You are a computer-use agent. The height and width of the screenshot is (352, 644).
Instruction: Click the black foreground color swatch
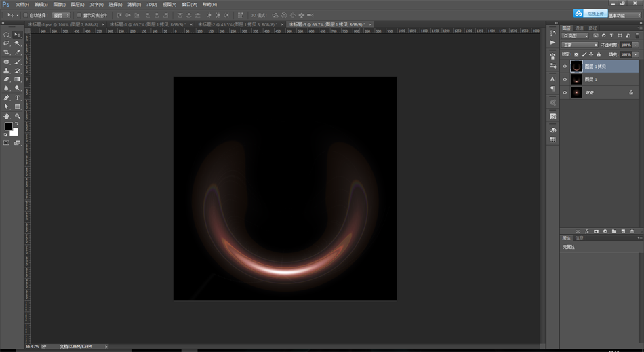pyautogui.click(x=9, y=126)
